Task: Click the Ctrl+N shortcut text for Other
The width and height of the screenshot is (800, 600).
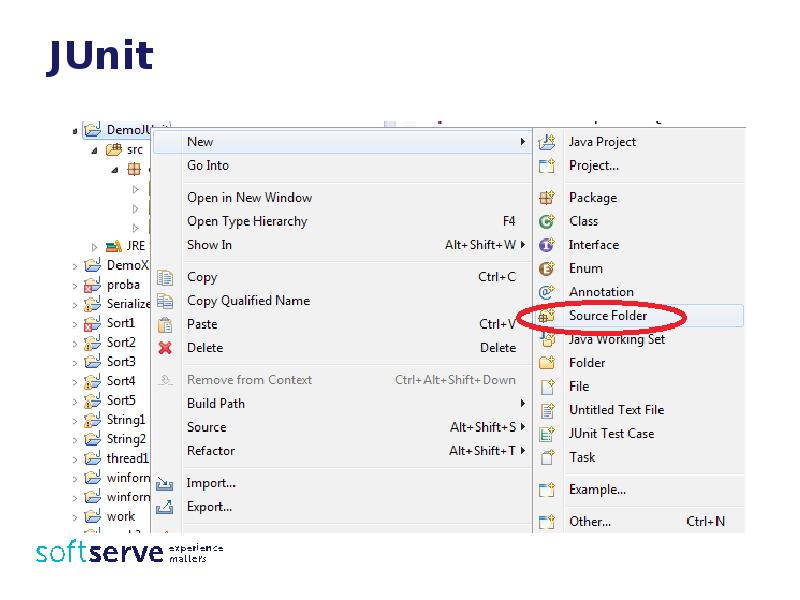Action: [x=706, y=522]
